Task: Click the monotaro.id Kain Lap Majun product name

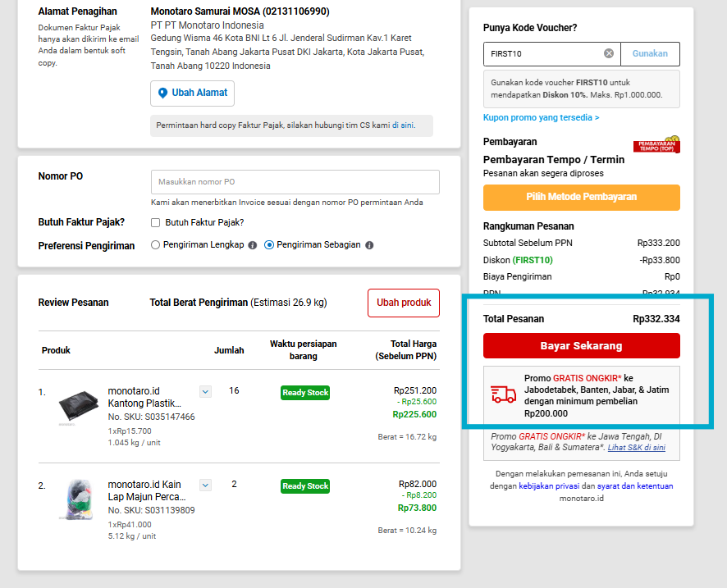Action: click(147, 490)
